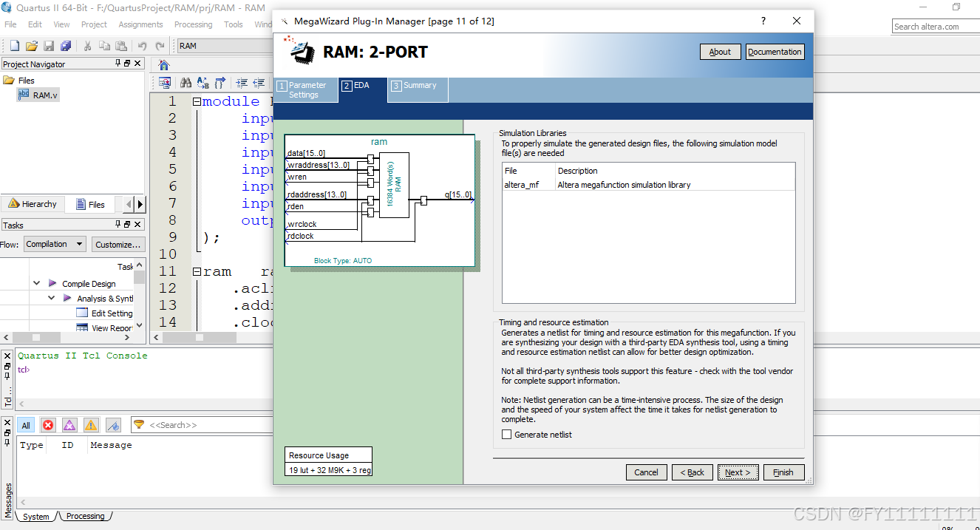Increase indent in the text editor toolbar
The height and width of the screenshot is (530, 980).
tap(241, 83)
